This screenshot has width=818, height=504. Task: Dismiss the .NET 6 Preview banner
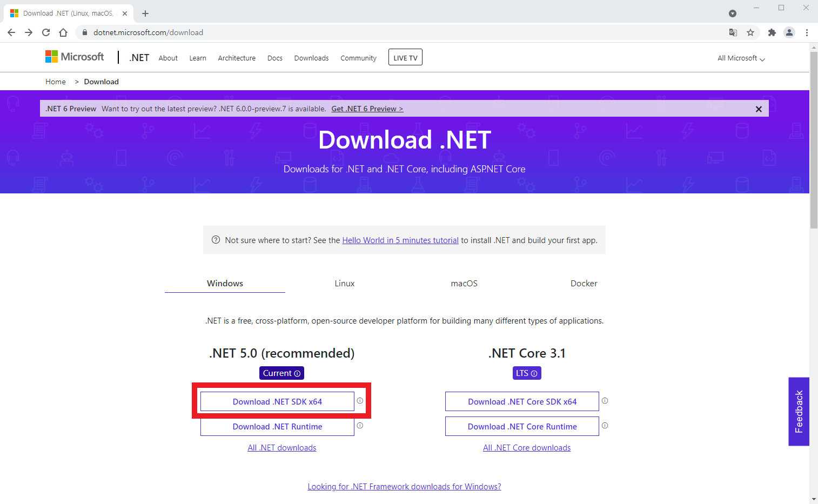[759, 109]
